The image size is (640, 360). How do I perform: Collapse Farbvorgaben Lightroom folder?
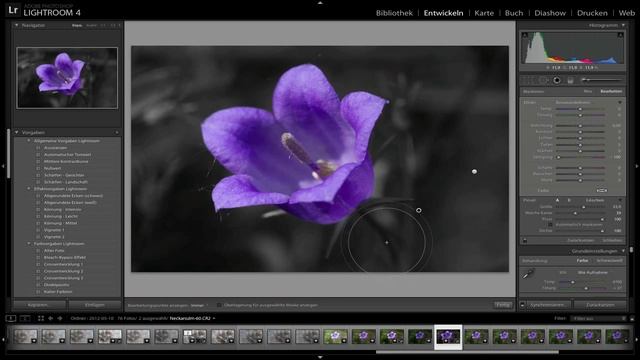tap(29, 243)
